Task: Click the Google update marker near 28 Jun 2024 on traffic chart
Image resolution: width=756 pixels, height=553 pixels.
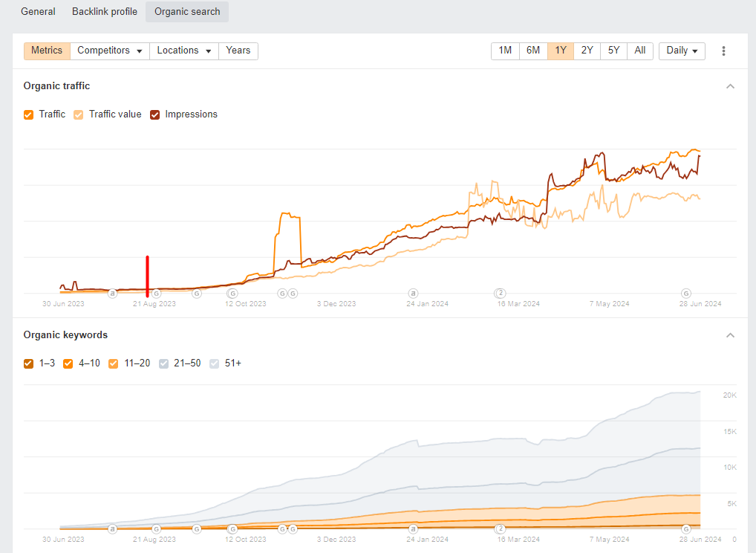Action: (686, 294)
